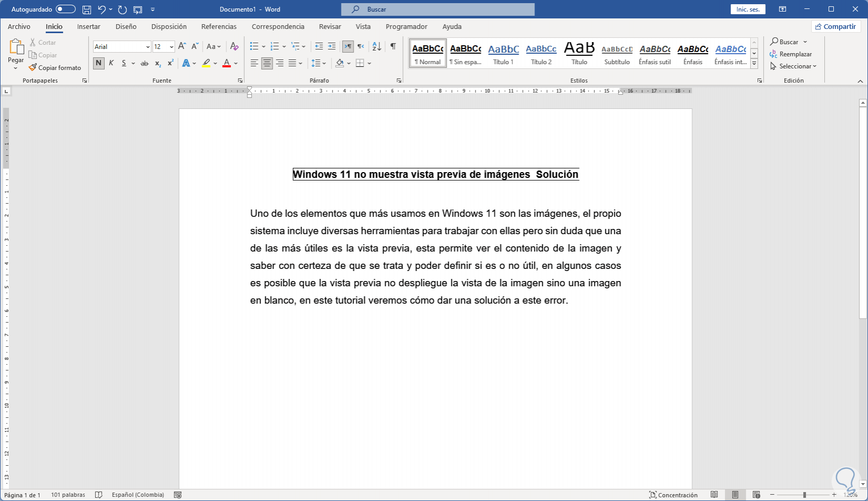Click the macro recording icon in status bar
Screen dimensions: 868x501
coord(178,495)
